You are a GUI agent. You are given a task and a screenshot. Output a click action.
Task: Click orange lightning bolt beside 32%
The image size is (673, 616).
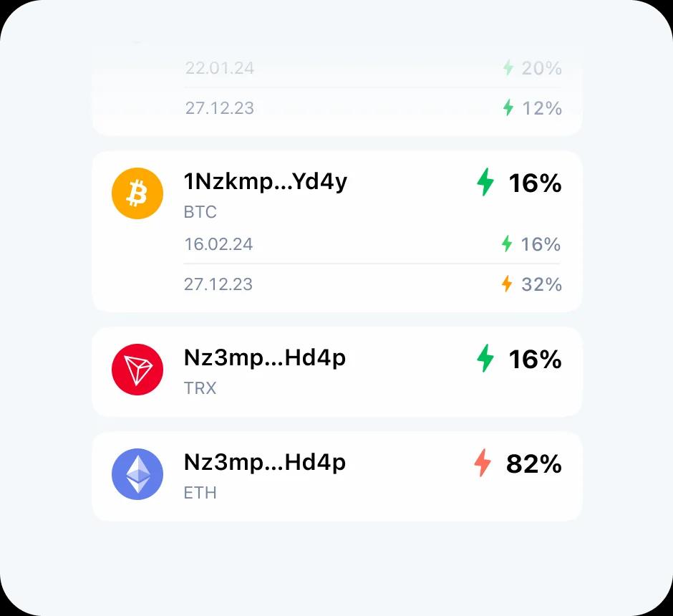(x=507, y=284)
